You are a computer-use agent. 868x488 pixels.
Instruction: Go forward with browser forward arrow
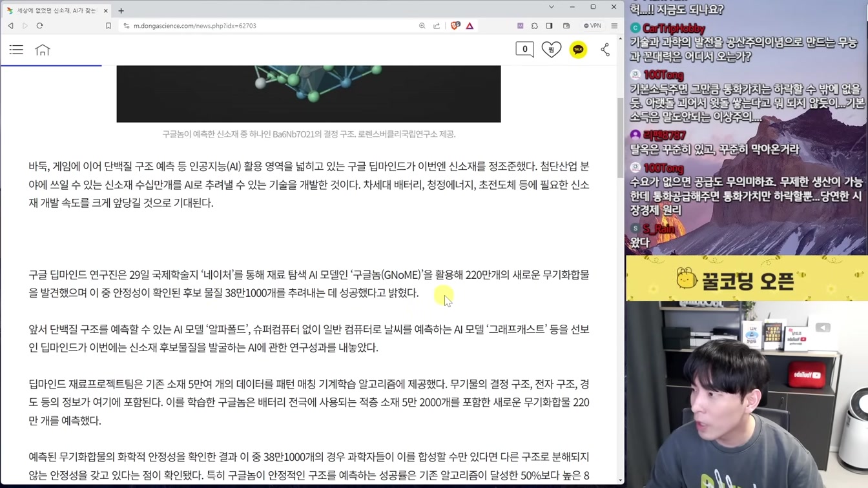(x=25, y=26)
